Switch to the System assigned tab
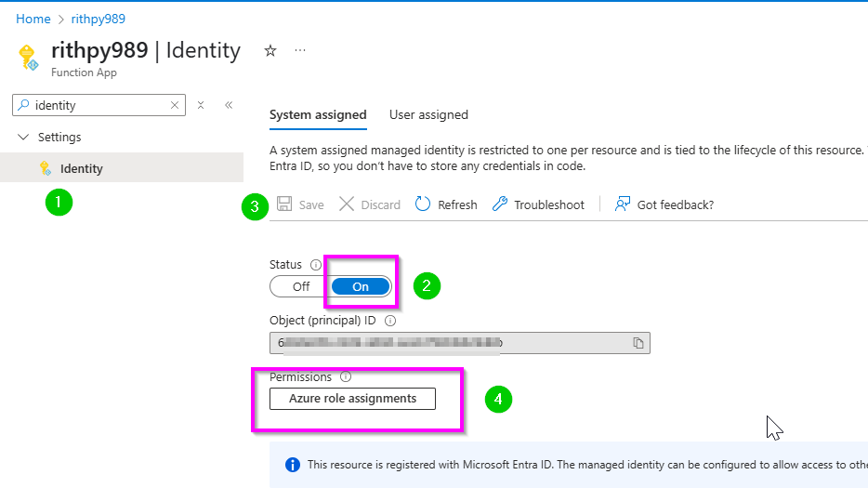The image size is (868, 501). 318,115
